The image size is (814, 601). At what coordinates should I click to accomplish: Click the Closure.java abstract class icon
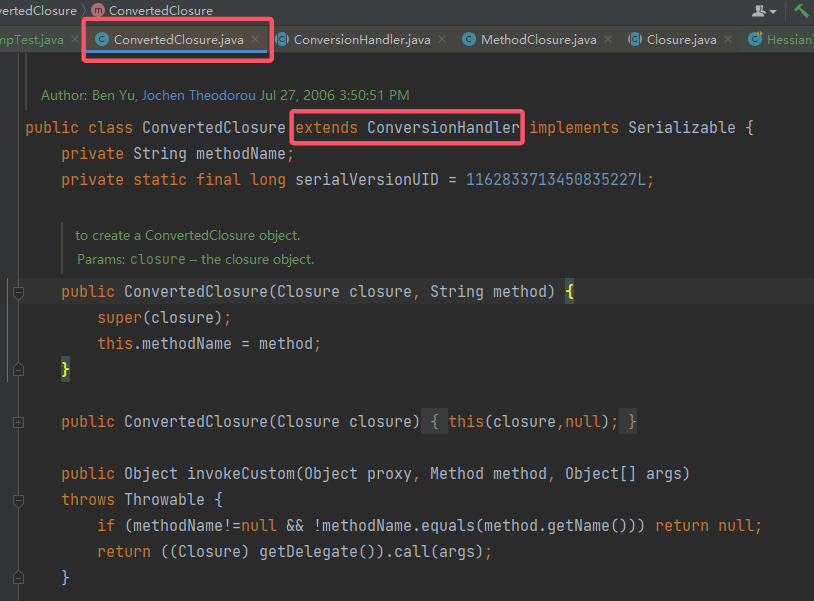coord(634,39)
